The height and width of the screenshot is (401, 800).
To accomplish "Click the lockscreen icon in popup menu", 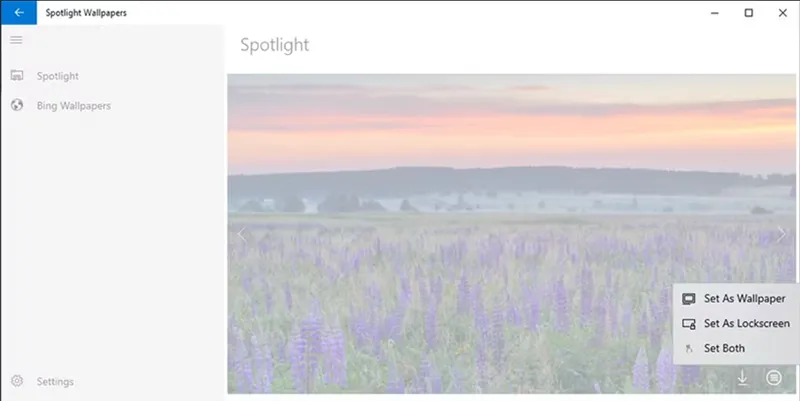I will pos(689,324).
